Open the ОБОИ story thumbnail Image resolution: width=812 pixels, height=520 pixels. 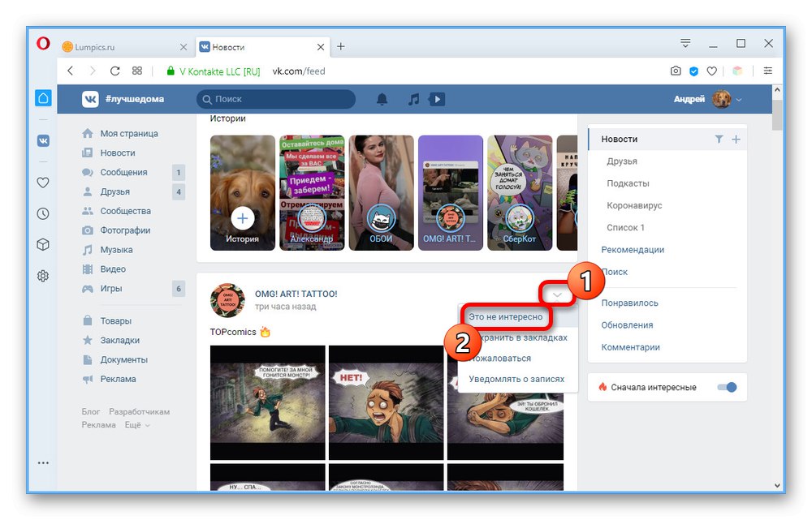(x=381, y=193)
